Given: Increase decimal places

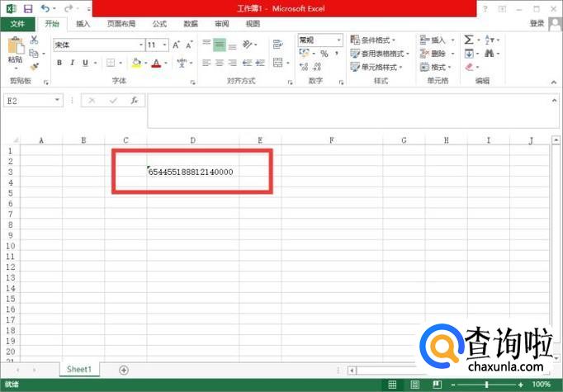Looking at the screenshot, I should click(x=304, y=67).
